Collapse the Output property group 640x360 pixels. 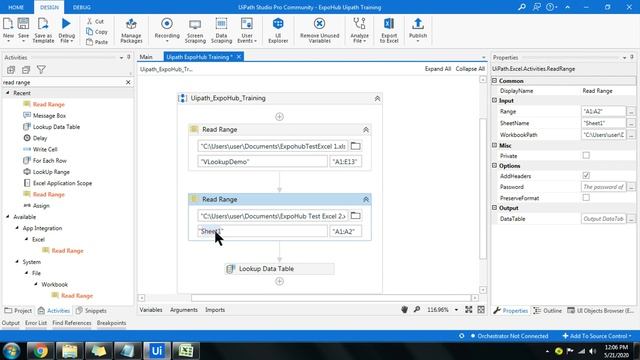tap(494, 208)
